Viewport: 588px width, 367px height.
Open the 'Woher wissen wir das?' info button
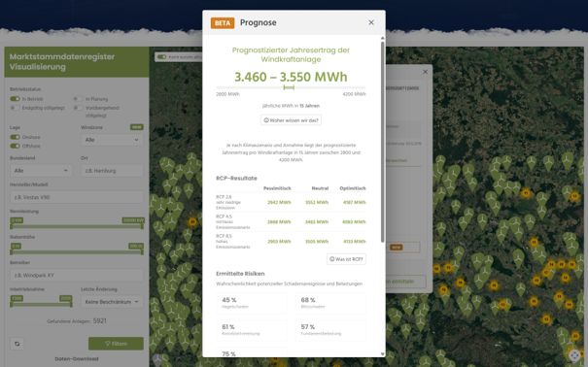point(291,120)
